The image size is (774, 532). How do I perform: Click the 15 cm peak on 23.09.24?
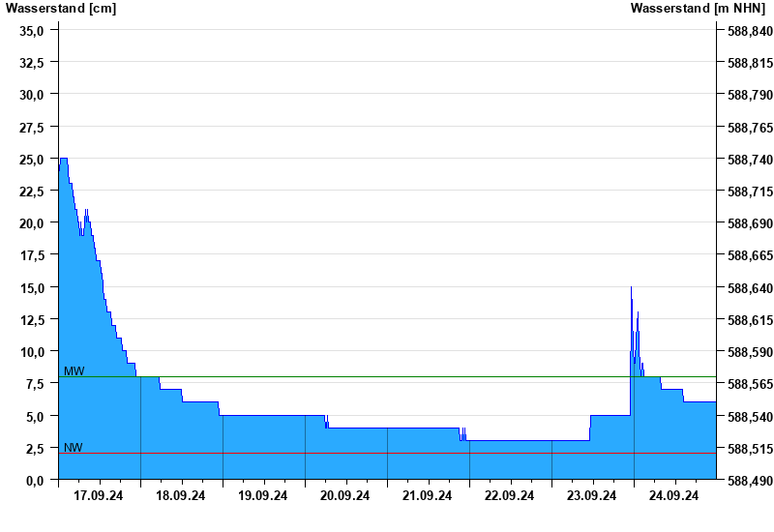[631, 287]
